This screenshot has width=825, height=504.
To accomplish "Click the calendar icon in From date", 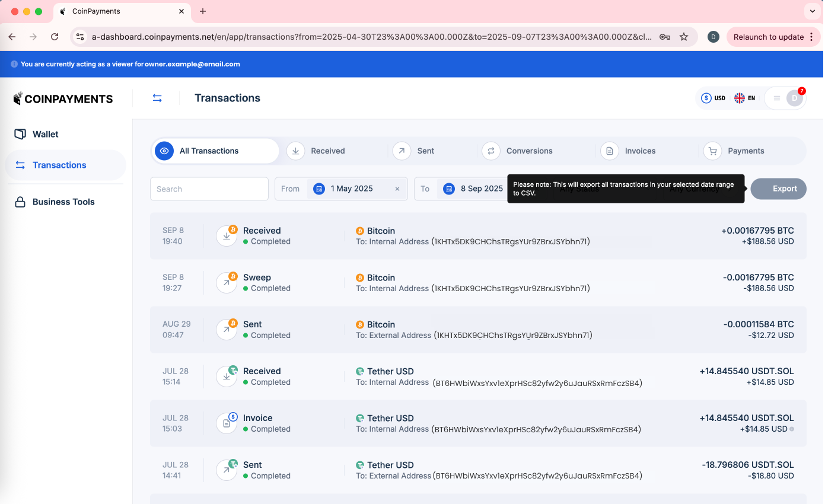I will coord(319,189).
